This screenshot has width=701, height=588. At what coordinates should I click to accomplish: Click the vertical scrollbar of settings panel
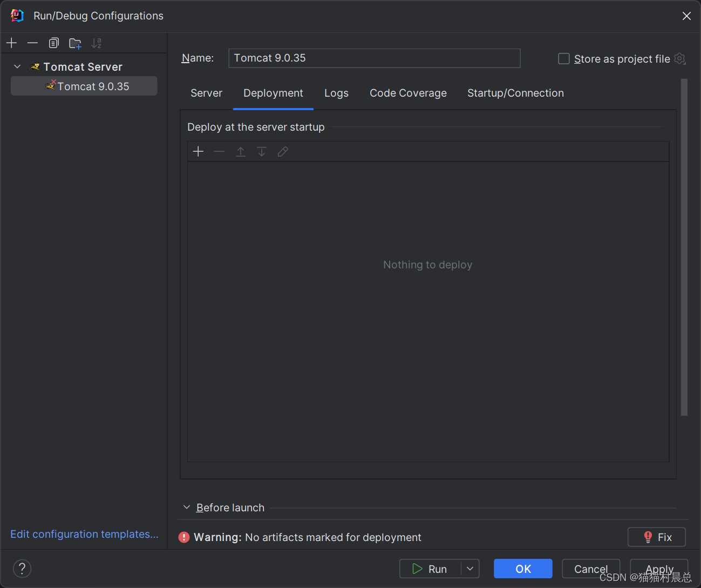[684, 247]
